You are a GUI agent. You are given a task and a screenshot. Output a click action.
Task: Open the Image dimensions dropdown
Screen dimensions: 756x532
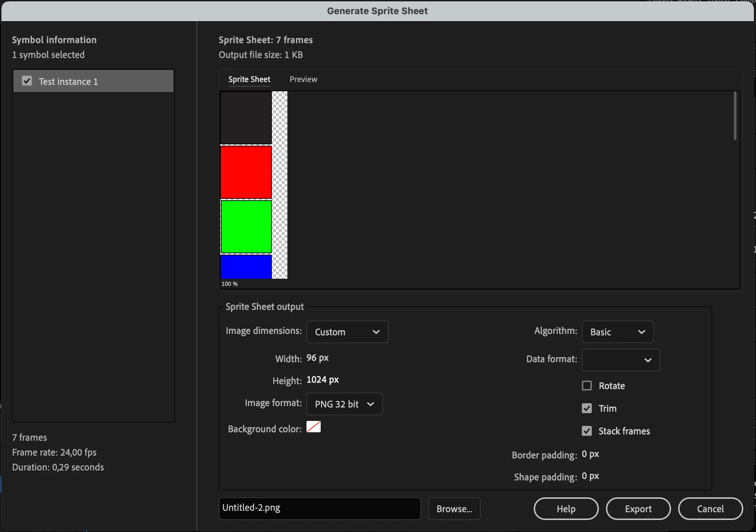click(347, 332)
